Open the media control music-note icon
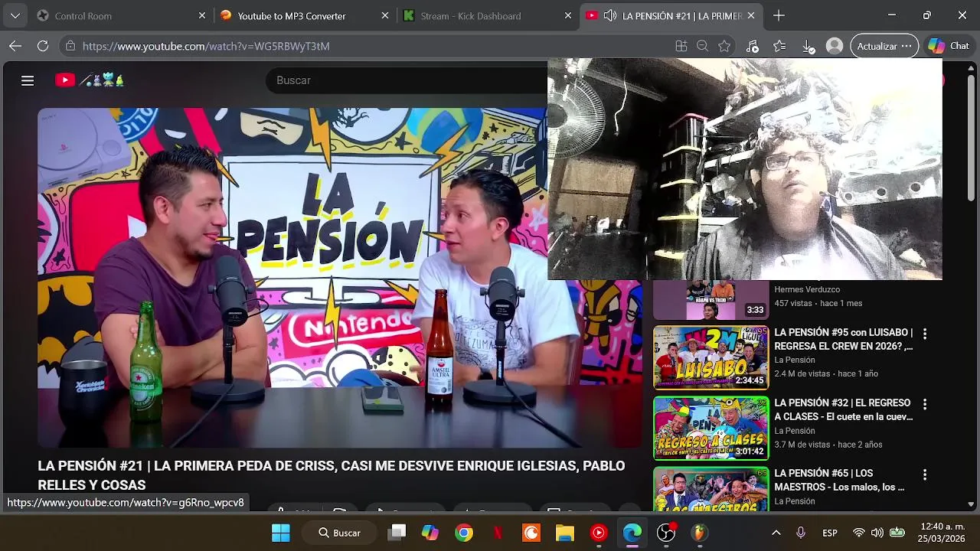 point(752,46)
